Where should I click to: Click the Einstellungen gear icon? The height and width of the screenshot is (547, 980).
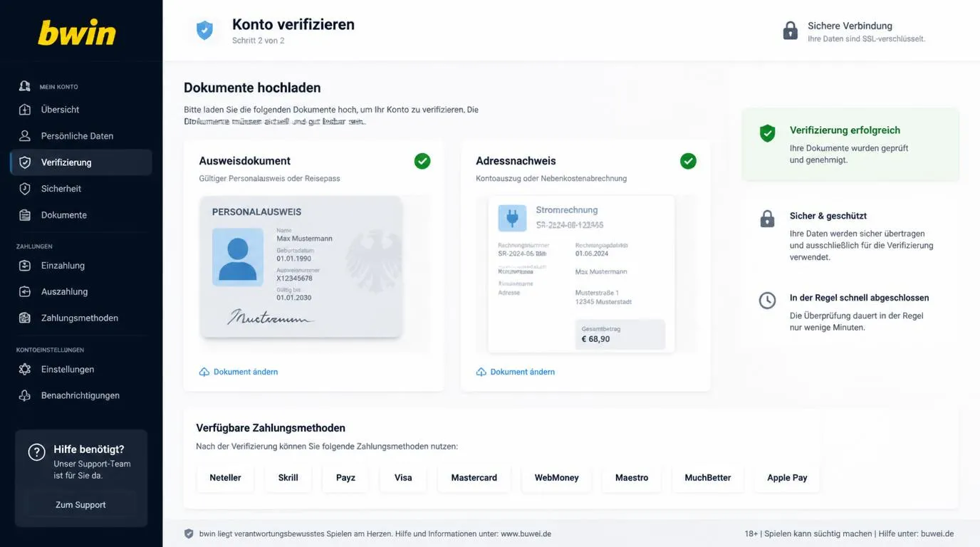[x=25, y=370]
